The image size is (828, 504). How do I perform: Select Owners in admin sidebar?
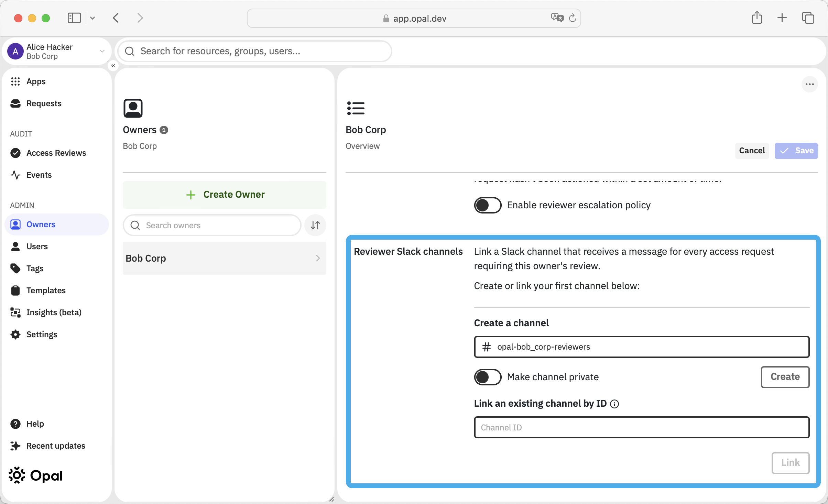pyautogui.click(x=57, y=224)
